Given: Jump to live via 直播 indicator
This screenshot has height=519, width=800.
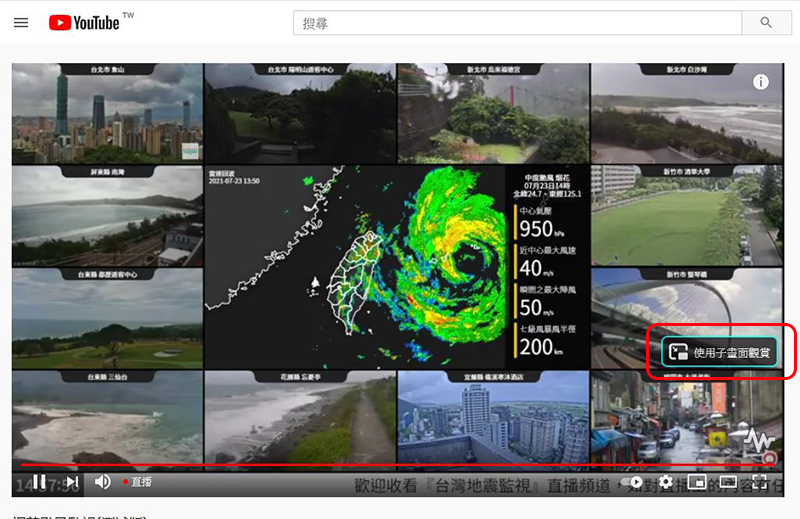Looking at the screenshot, I should click(138, 482).
